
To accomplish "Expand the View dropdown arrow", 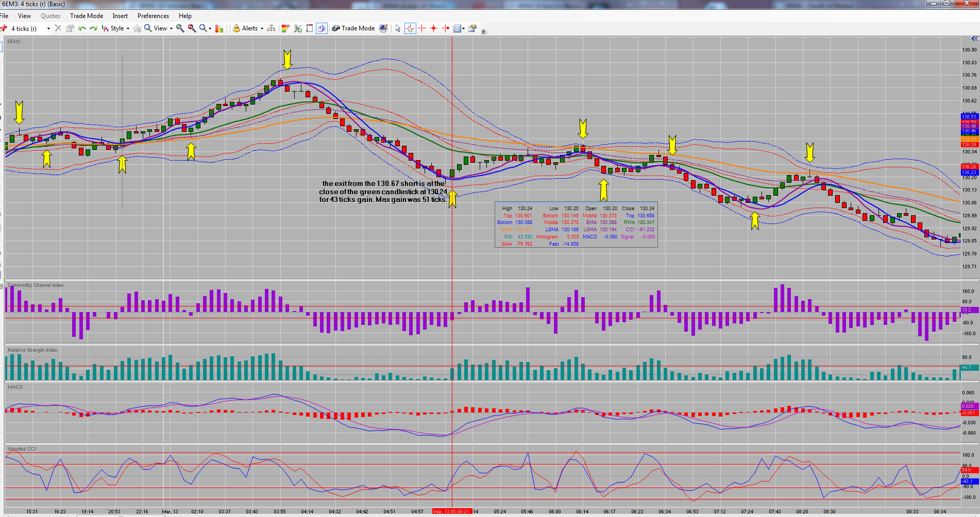I will pyautogui.click(x=171, y=29).
